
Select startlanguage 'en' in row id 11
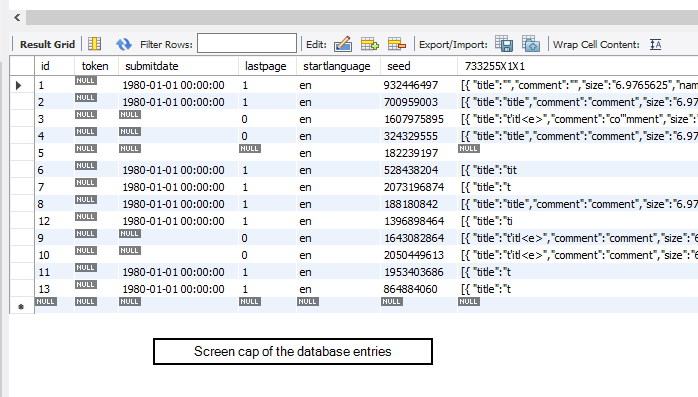click(x=338, y=271)
